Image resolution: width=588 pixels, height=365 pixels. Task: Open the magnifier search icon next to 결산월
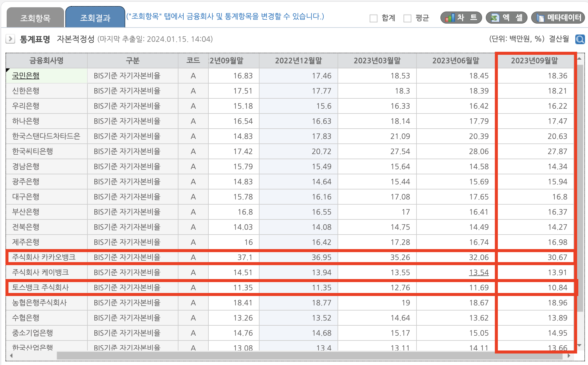[580, 39]
